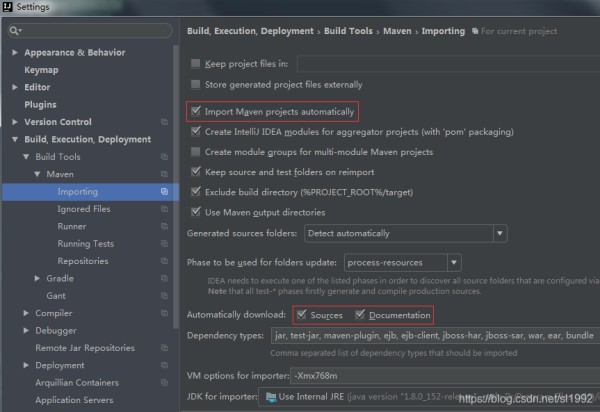
Task: Open Maven Runner settings
Action: (x=72, y=226)
